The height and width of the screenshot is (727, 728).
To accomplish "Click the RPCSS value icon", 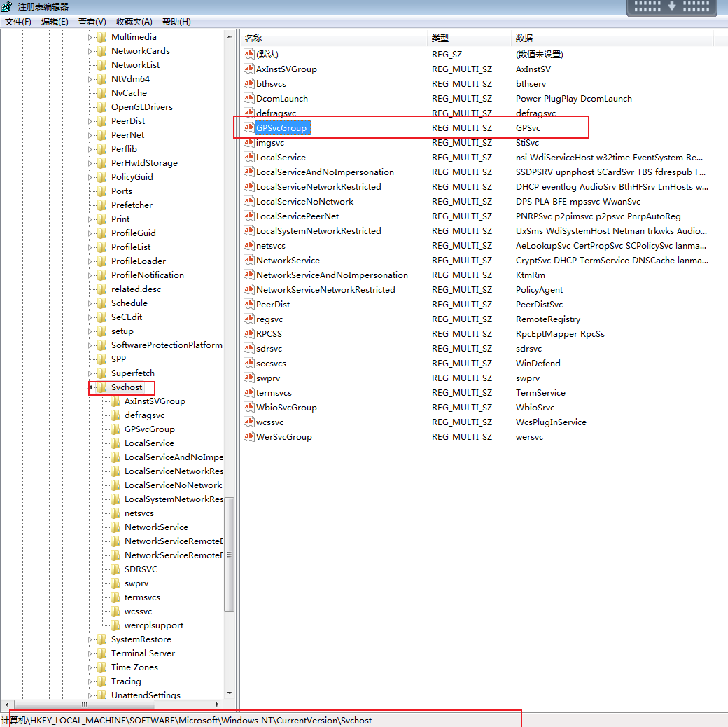I will click(248, 333).
